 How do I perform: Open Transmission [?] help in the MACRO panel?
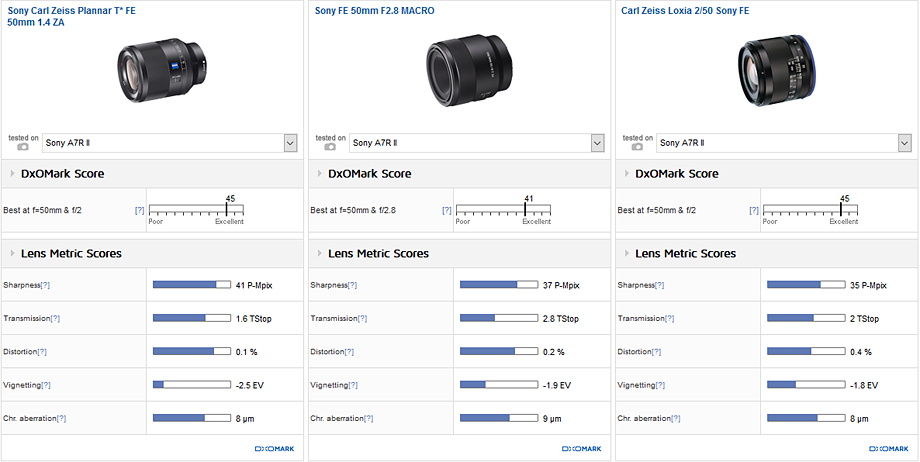tap(362, 319)
